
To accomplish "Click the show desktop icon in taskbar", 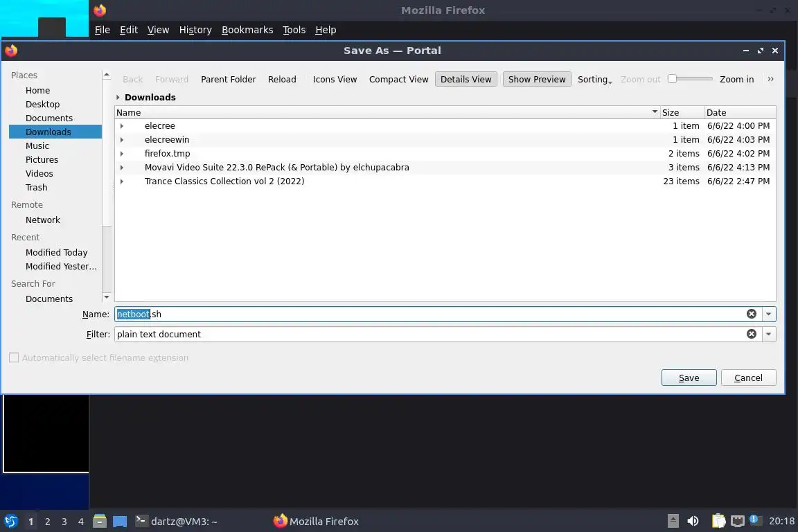I will click(120, 521).
